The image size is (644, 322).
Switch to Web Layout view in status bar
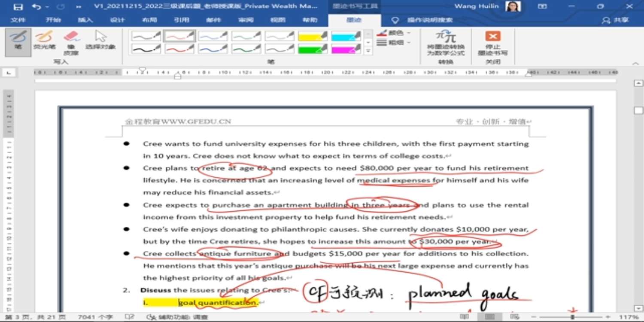tap(515, 317)
